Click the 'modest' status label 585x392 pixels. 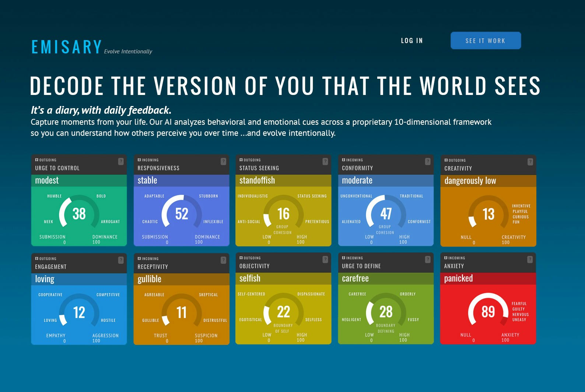coord(47,180)
